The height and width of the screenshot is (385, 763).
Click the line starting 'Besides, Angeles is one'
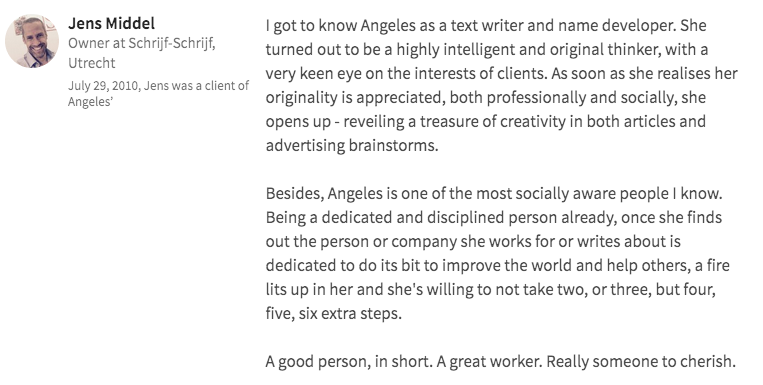(494, 194)
